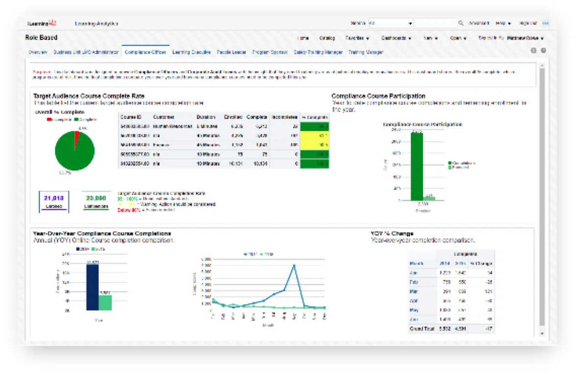This screenshot has height=374, width=588.
Task: Expand the Favorites dropdown
Action: click(x=357, y=38)
